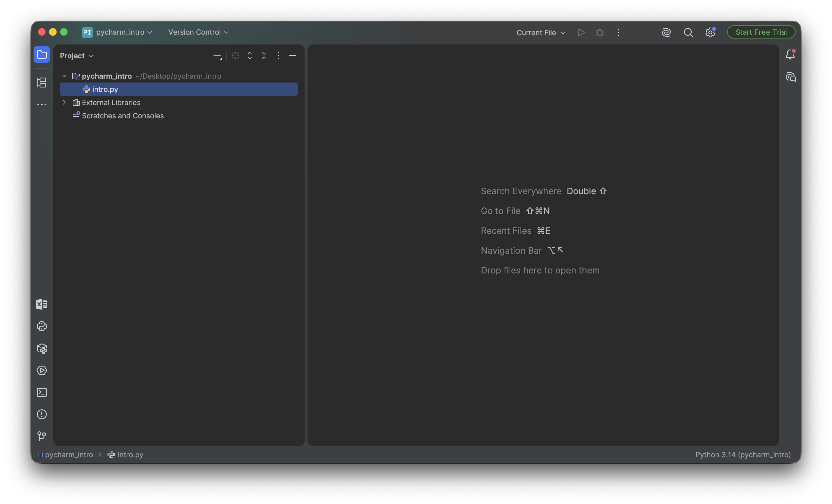The width and height of the screenshot is (832, 504).
Task: Open the Terminal tool window
Action: [x=42, y=392]
